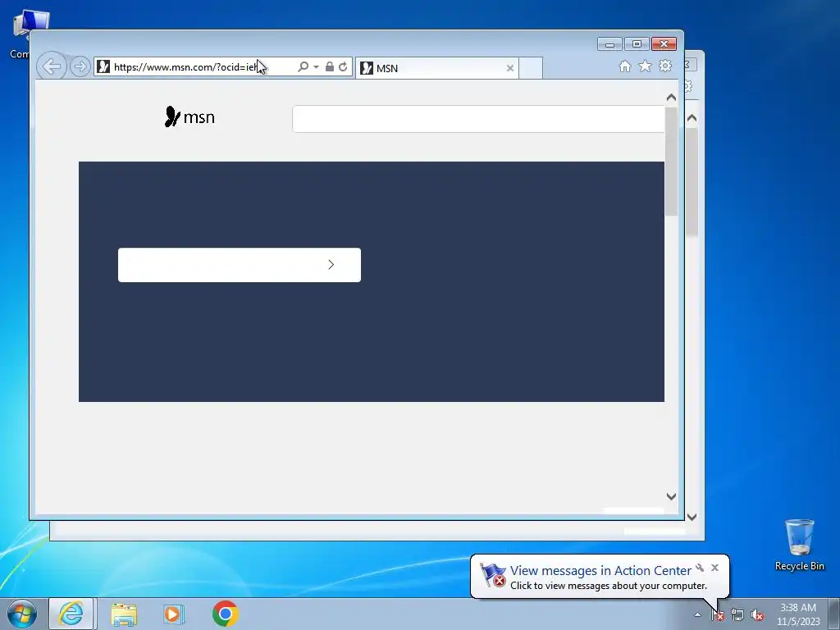Screen dimensions: 840x630
Task: Select the MSN tab
Action: (436, 68)
